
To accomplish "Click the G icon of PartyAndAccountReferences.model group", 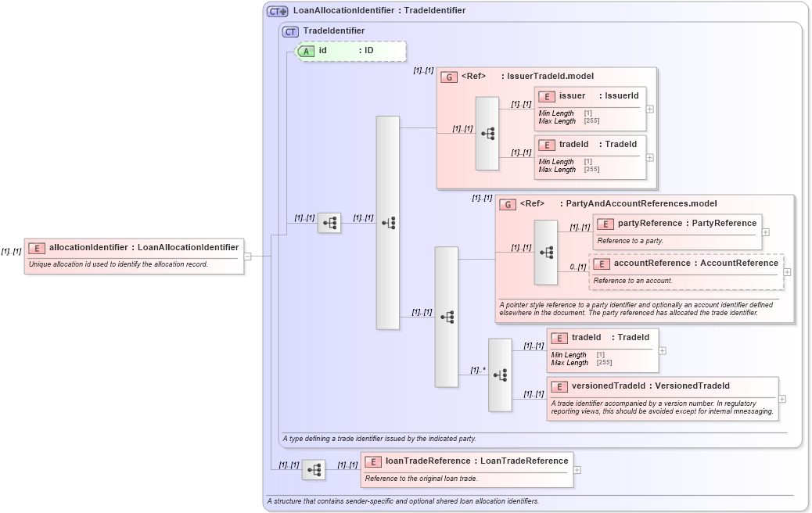I will [x=507, y=203].
